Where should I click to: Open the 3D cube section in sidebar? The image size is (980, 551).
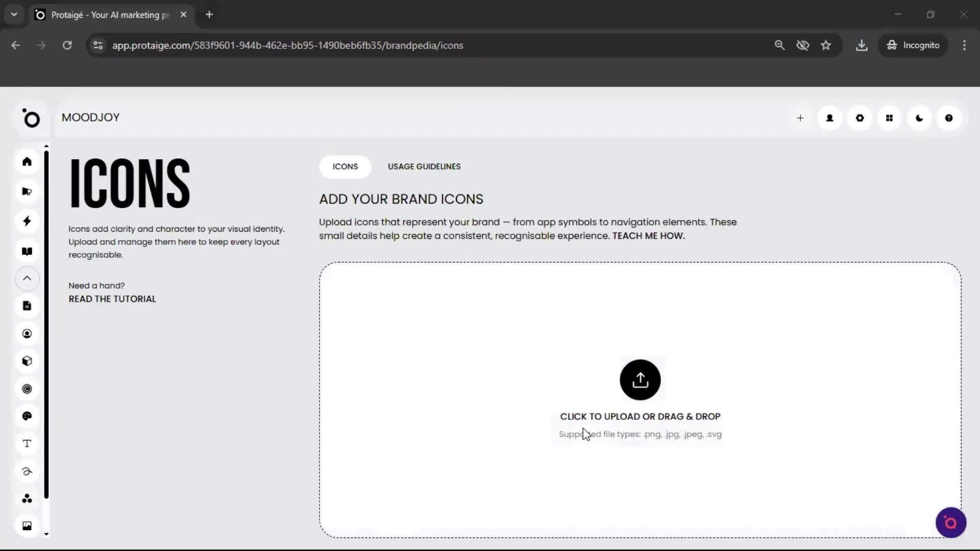[x=27, y=361]
